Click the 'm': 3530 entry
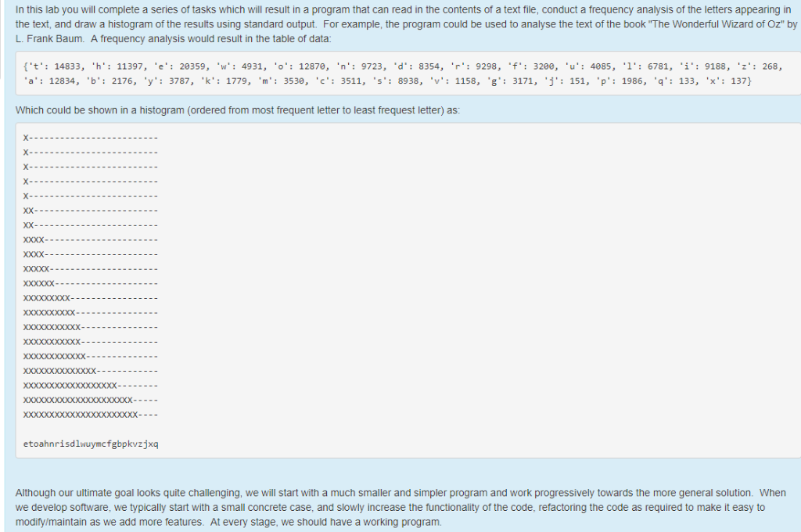The height and width of the screenshot is (532, 801). pos(281,81)
